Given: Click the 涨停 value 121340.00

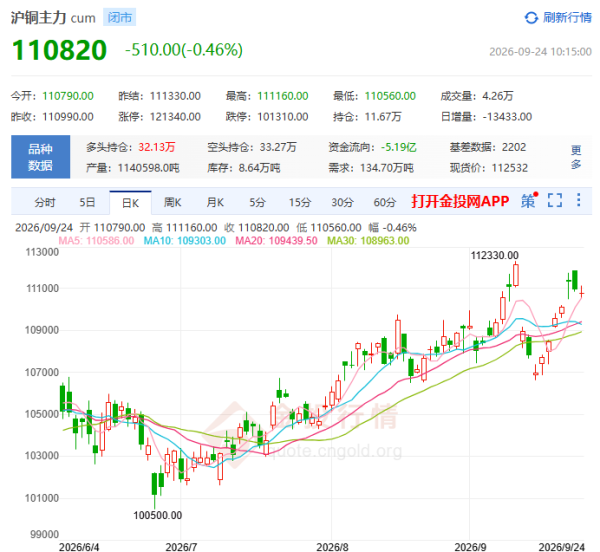Looking at the screenshot, I should pyautogui.click(x=175, y=117).
